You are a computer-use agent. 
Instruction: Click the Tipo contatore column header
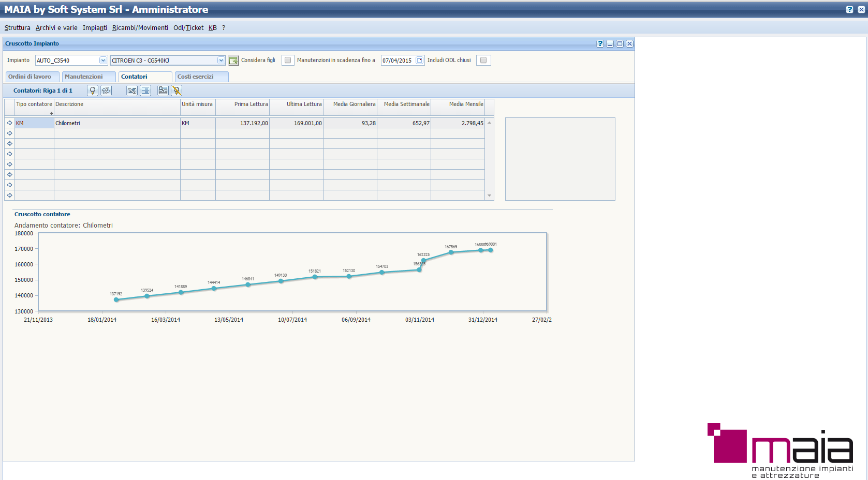(x=34, y=107)
